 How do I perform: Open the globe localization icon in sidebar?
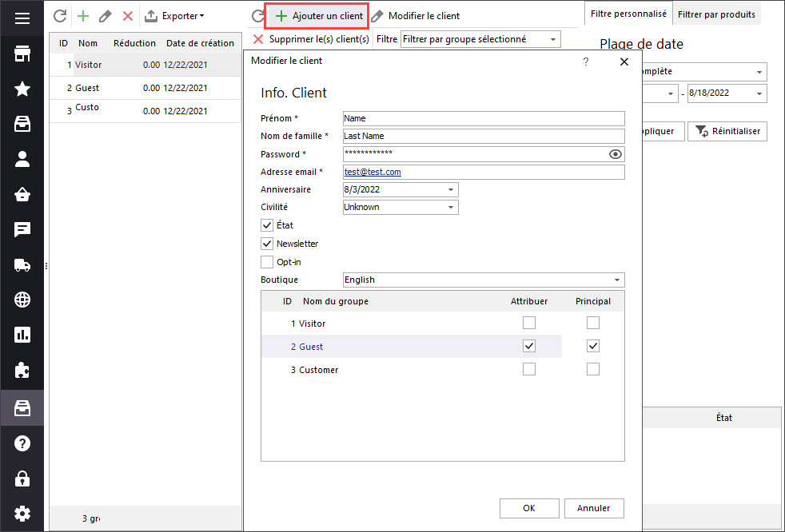click(22, 300)
